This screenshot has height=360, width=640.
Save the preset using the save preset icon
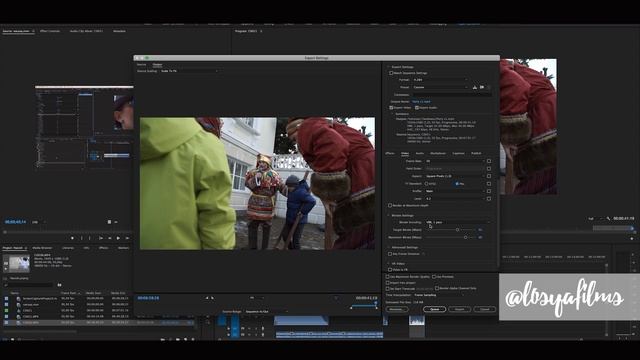pyautogui.click(x=475, y=87)
